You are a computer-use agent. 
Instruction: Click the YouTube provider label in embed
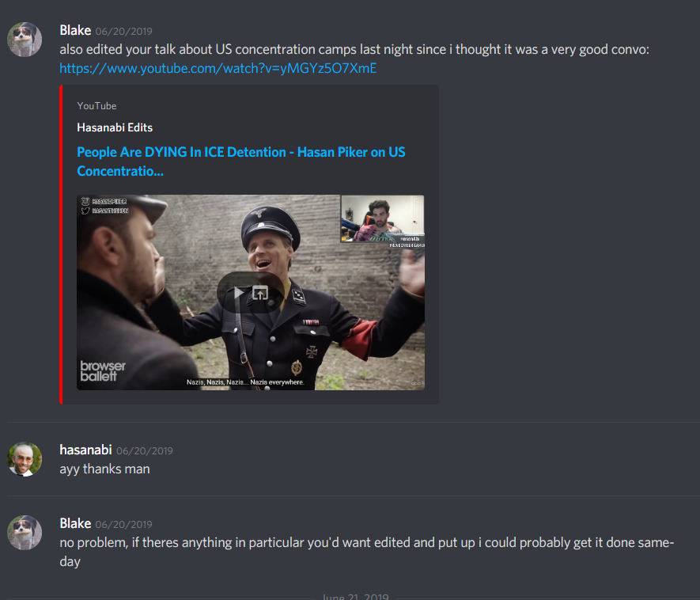tap(96, 106)
